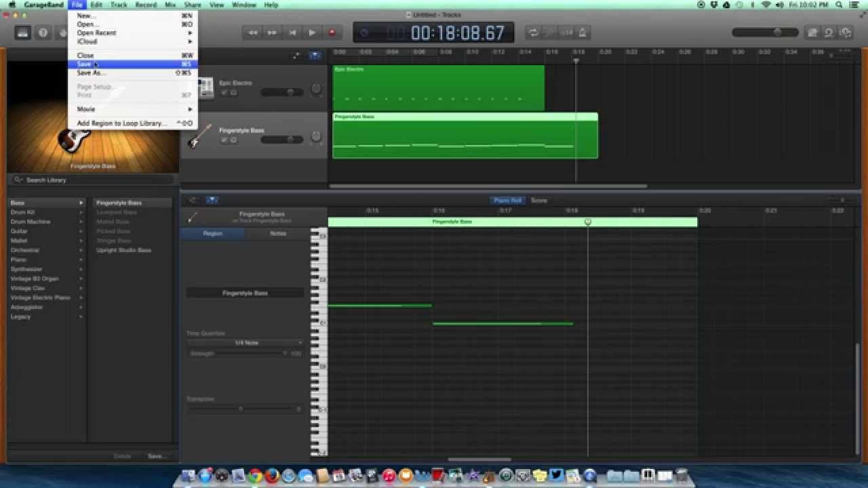
Task: Solo the Epic Electro track
Action: 233,92
